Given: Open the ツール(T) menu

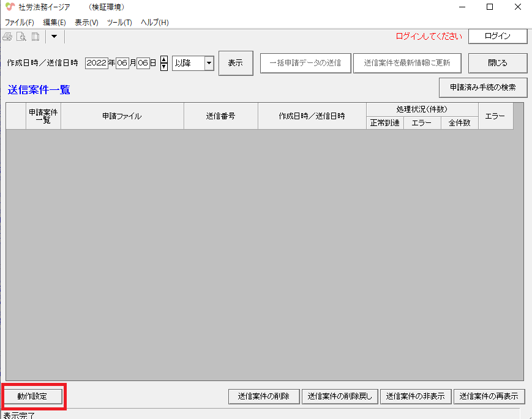Looking at the screenshot, I should [119, 23].
